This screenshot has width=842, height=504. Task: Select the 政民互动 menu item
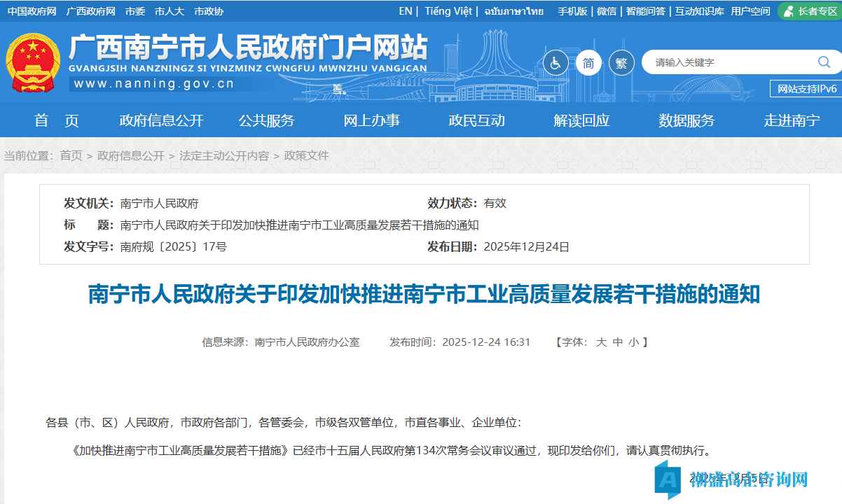[478, 120]
